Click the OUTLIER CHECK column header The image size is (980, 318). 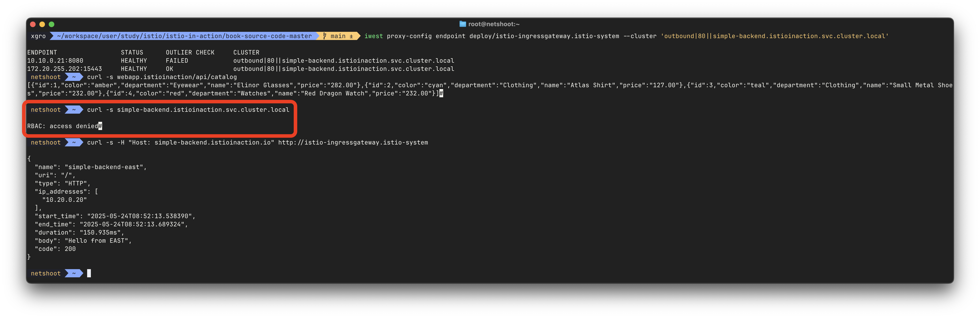tap(190, 52)
